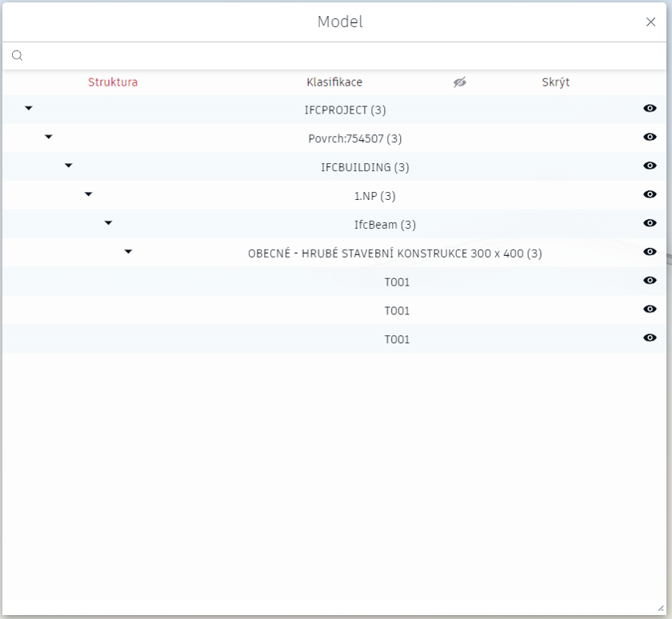672x619 pixels.
Task: Switch to the Struktura tab
Action: [x=113, y=82]
